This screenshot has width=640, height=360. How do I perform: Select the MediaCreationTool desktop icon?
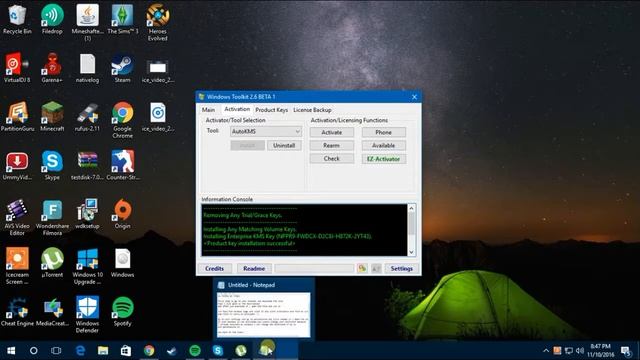(x=52, y=311)
